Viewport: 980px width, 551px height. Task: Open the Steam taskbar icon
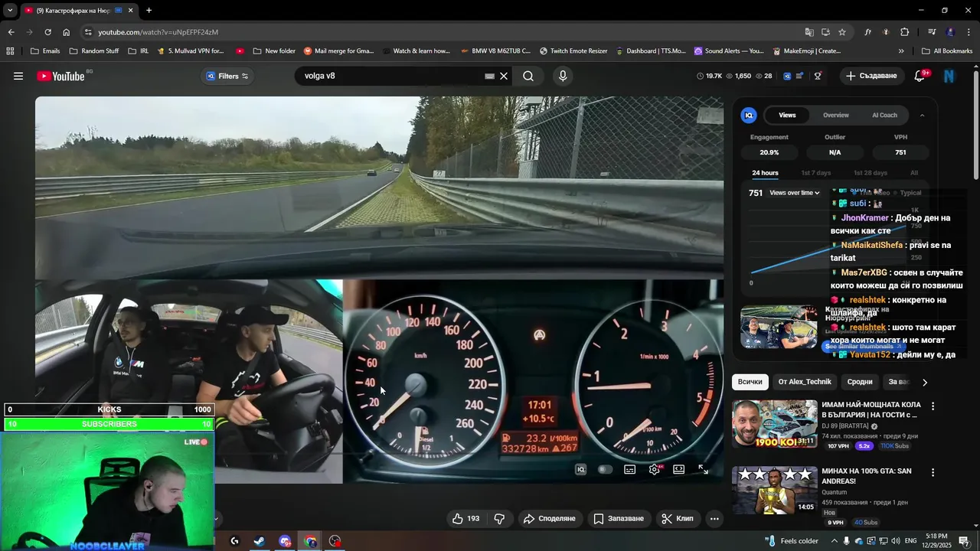click(x=260, y=541)
